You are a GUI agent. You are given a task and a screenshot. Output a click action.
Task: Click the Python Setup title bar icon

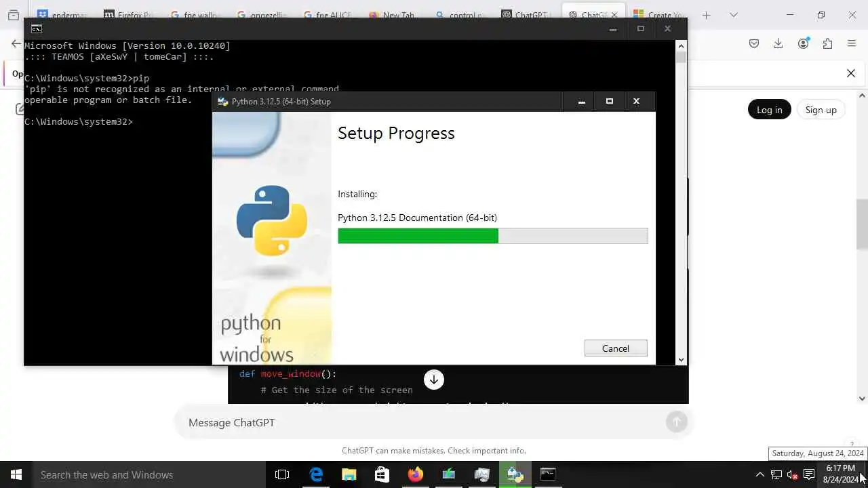pos(222,102)
